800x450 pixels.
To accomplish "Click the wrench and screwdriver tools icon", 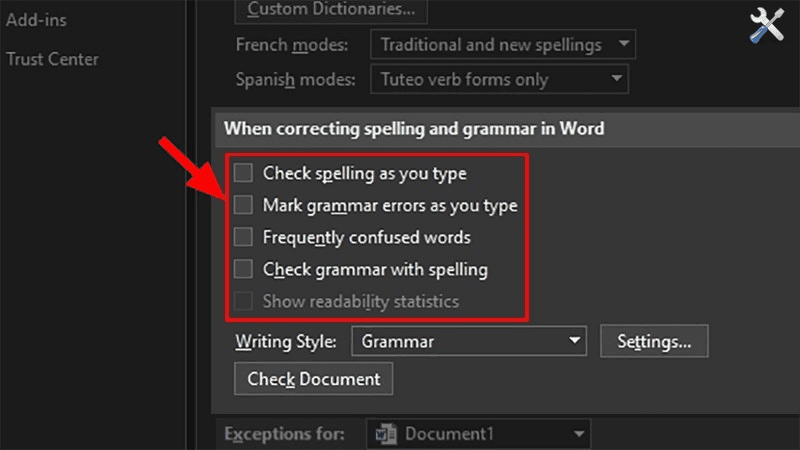I will [x=767, y=26].
